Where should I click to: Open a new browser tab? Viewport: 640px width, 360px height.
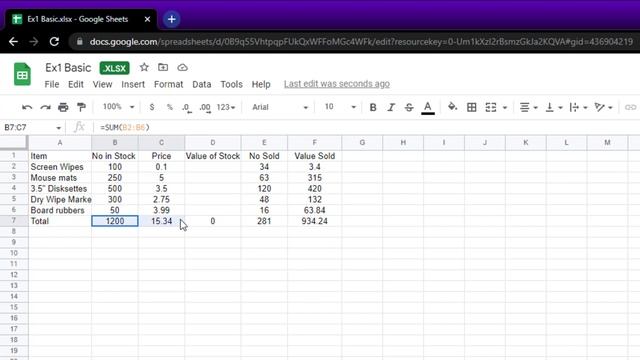coord(171,19)
